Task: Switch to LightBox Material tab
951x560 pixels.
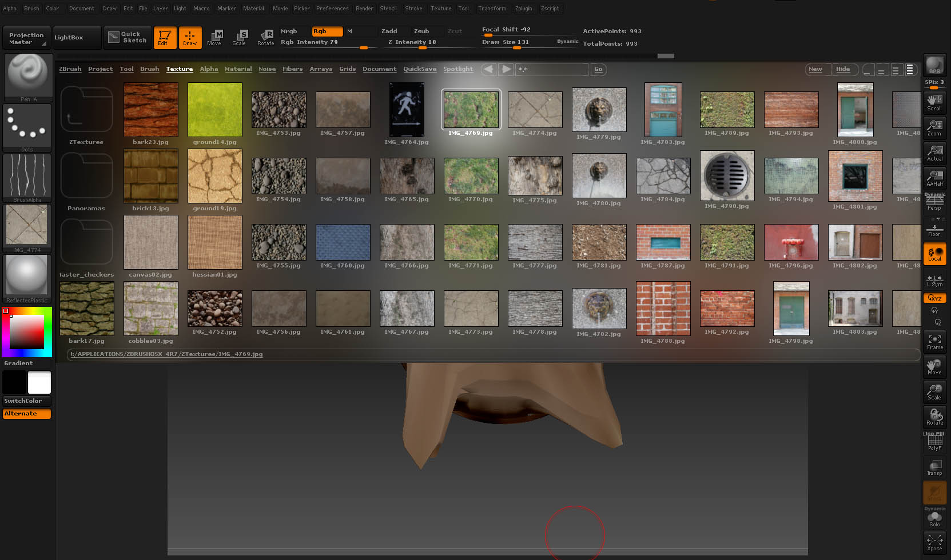Action: 238,69
